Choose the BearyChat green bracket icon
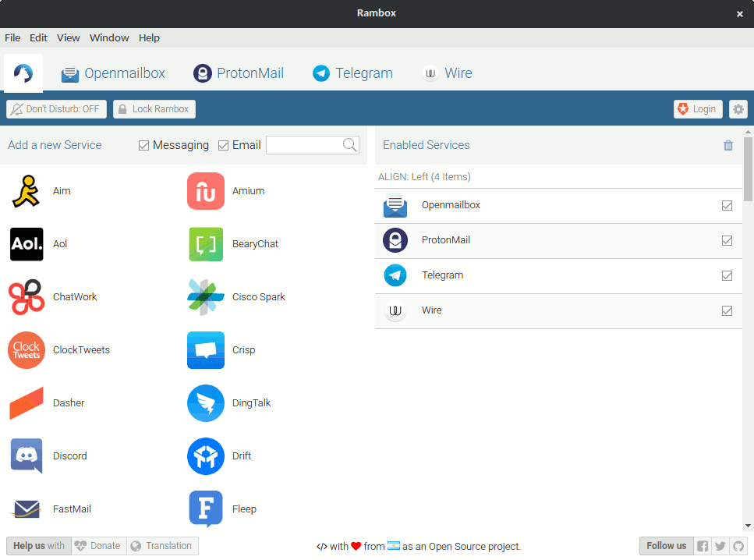This screenshot has width=754, height=560. tap(206, 244)
